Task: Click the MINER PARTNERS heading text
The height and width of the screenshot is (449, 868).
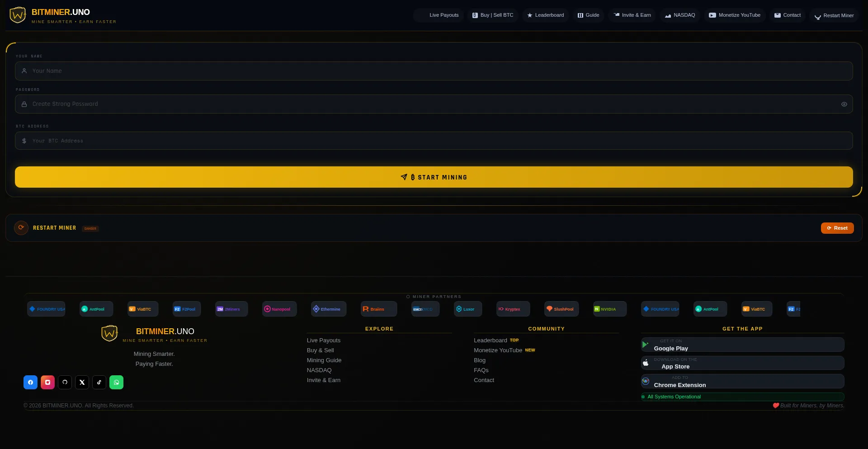Action: click(x=437, y=297)
